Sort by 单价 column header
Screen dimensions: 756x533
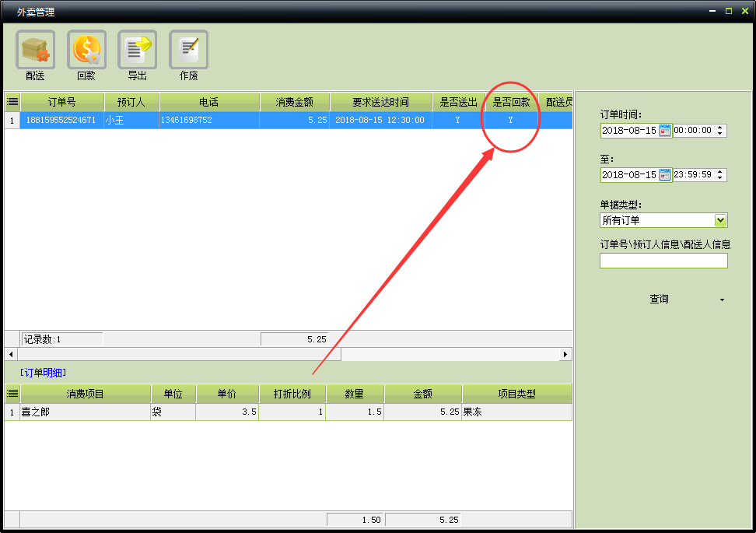click(227, 394)
